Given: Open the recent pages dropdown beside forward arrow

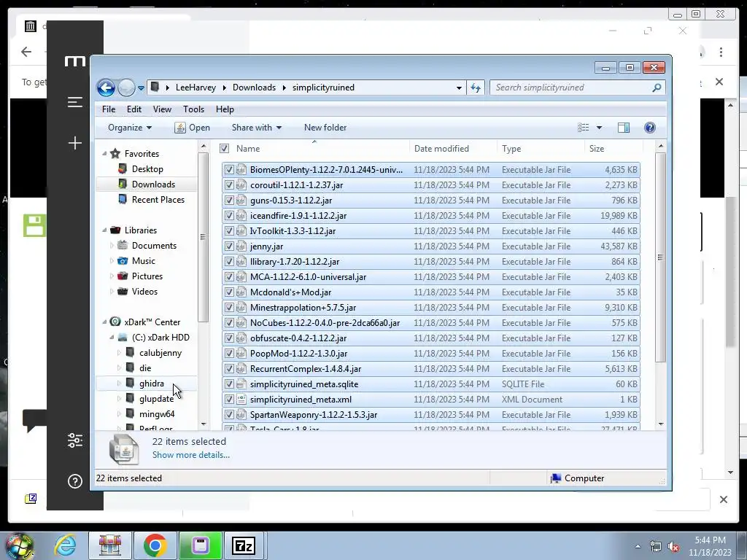Looking at the screenshot, I should [x=141, y=88].
